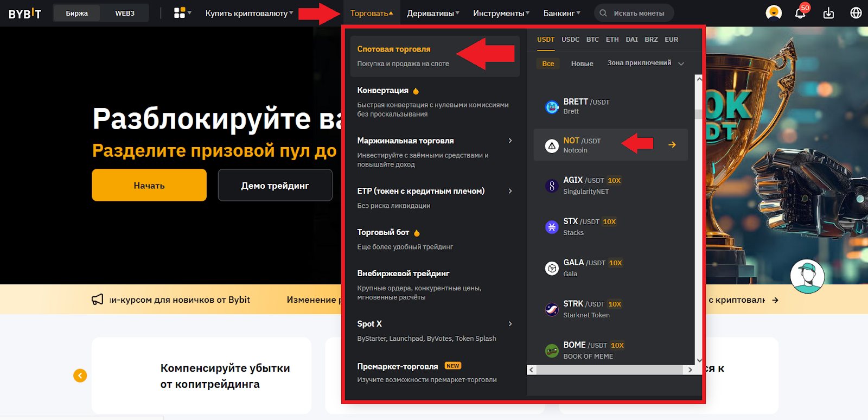868x420 pixels.
Task: Collapse the Торговать menu
Action: (x=372, y=13)
